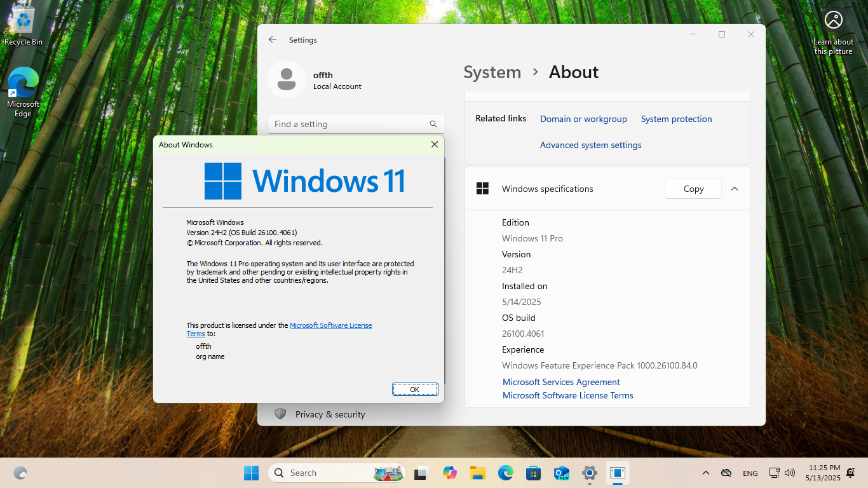Close the About Windows dialog

coord(435,145)
